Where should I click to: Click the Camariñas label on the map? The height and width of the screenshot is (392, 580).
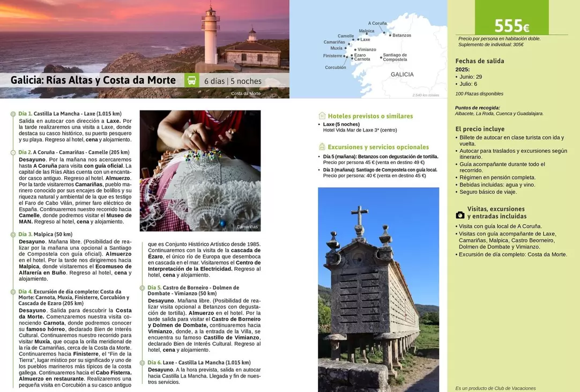pyautogui.click(x=334, y=42)
